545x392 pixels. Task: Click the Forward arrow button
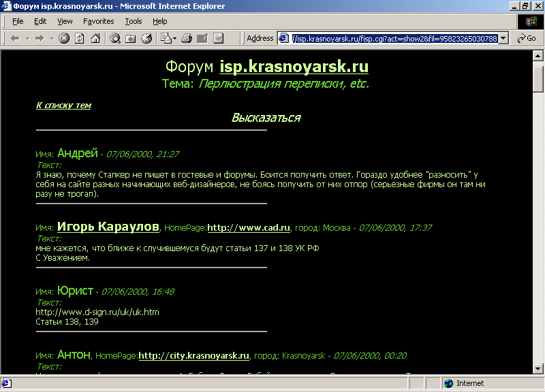click(x=40, y=39)
